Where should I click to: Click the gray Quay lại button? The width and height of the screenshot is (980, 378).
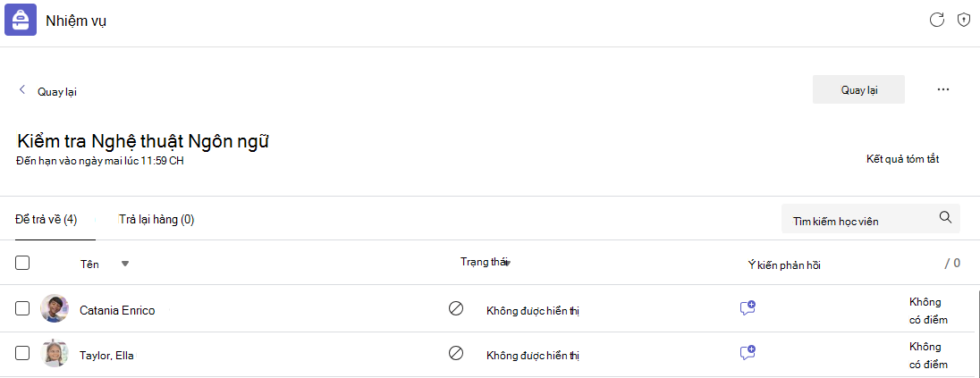click(x=858, y=89)
